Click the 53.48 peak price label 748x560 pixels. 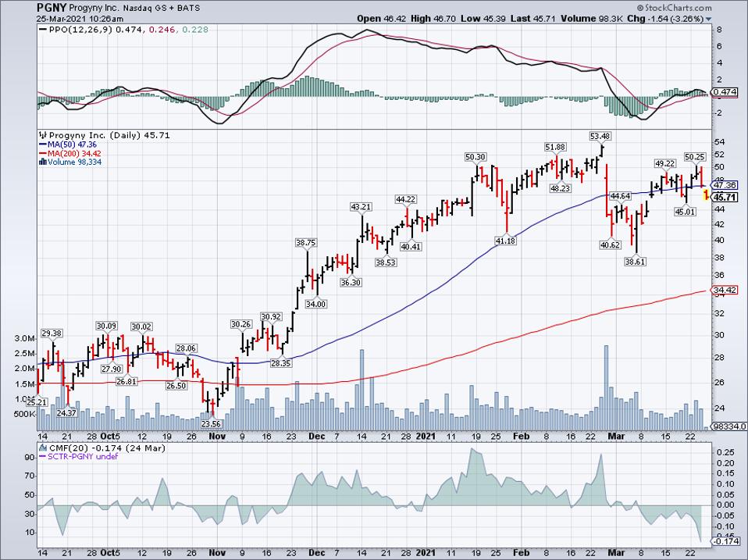click(x=600, y=137)
